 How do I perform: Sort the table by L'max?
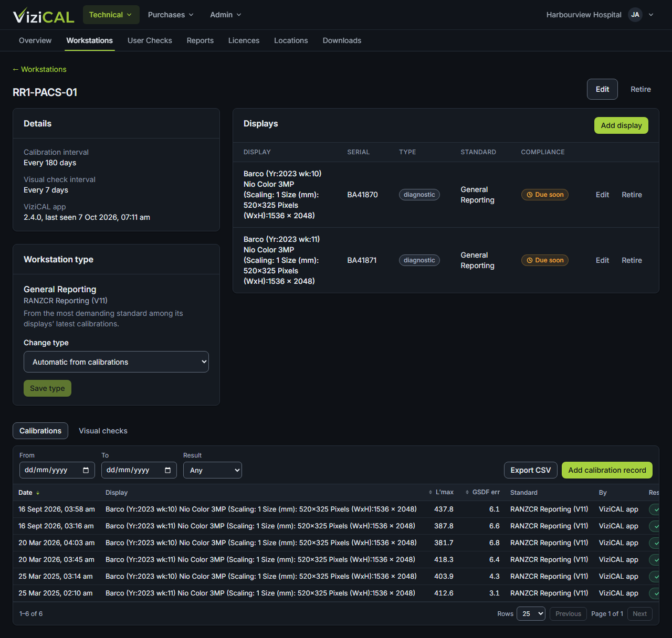pyautogui.click(x=441, y=492)
